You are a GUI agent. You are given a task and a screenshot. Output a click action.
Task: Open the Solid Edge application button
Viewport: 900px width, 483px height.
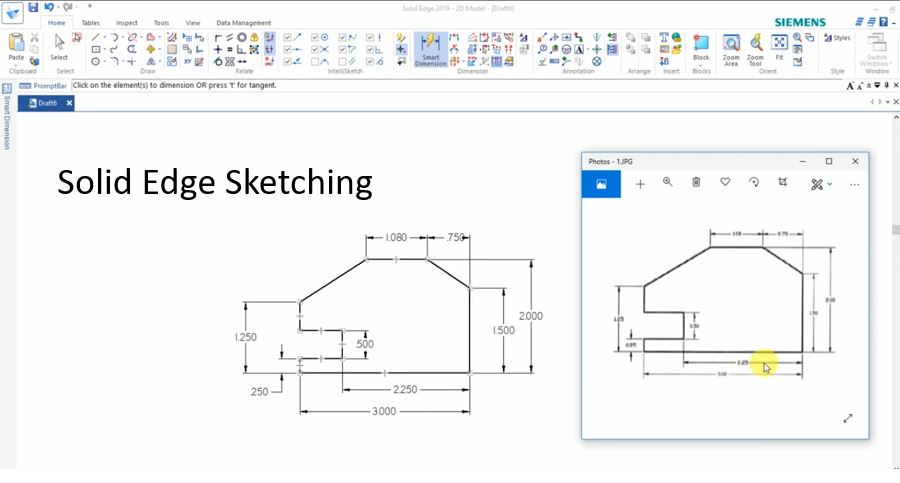12,12
